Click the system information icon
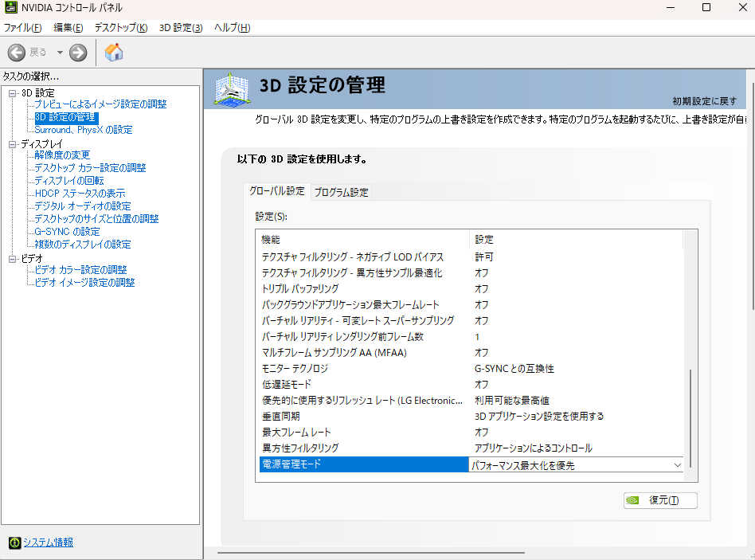Viewport: 755px width, 560px height. point(15,542)
